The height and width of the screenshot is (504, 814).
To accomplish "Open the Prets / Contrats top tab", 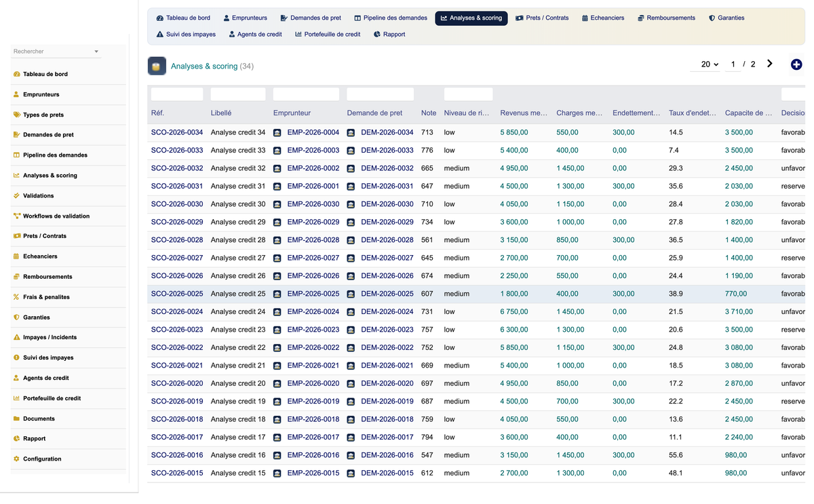I will point(542,18).
